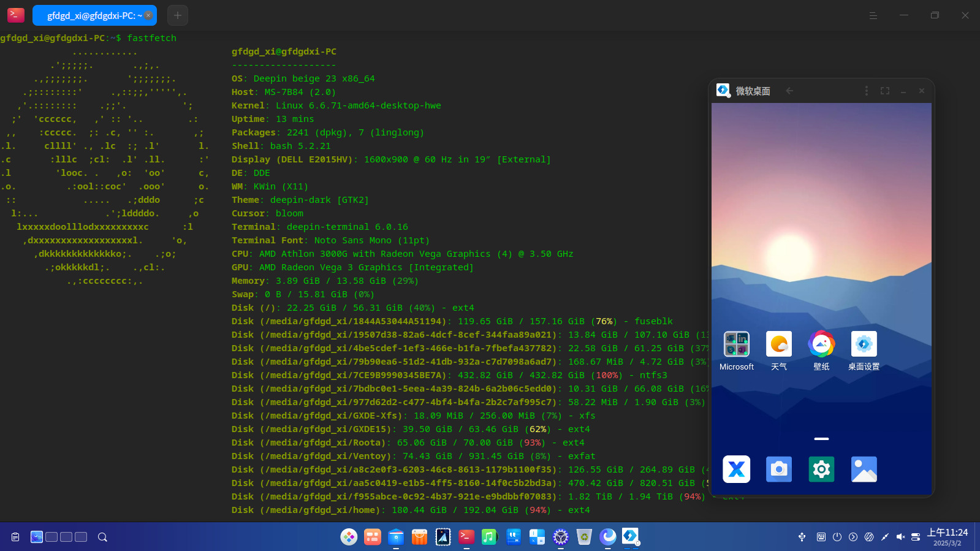The image size is (980, 551).
Task: Open the photo gallery app icon
Action: [864, 469]
